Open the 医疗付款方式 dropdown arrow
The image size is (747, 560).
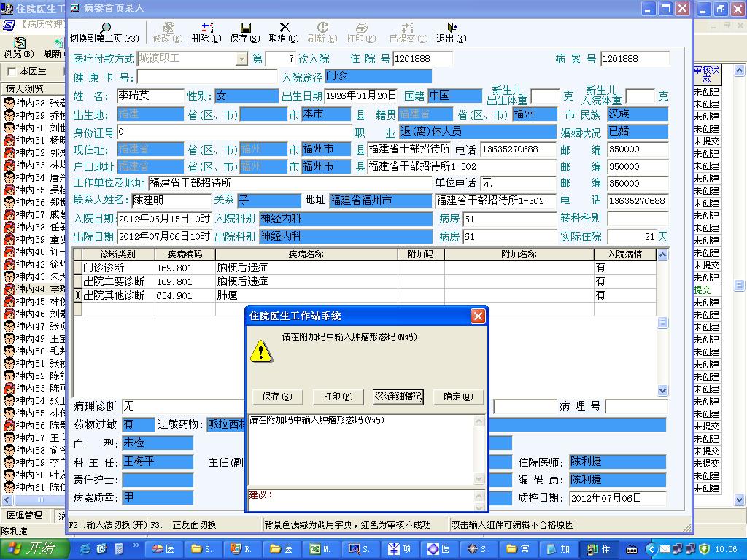[242, 59]
